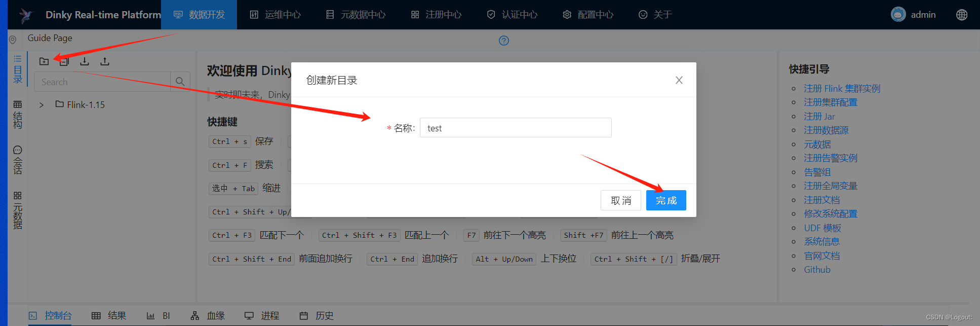Viewport: 980px width, 326px height.
Task: Open 注册文档 link
Action: pos(821,200)
